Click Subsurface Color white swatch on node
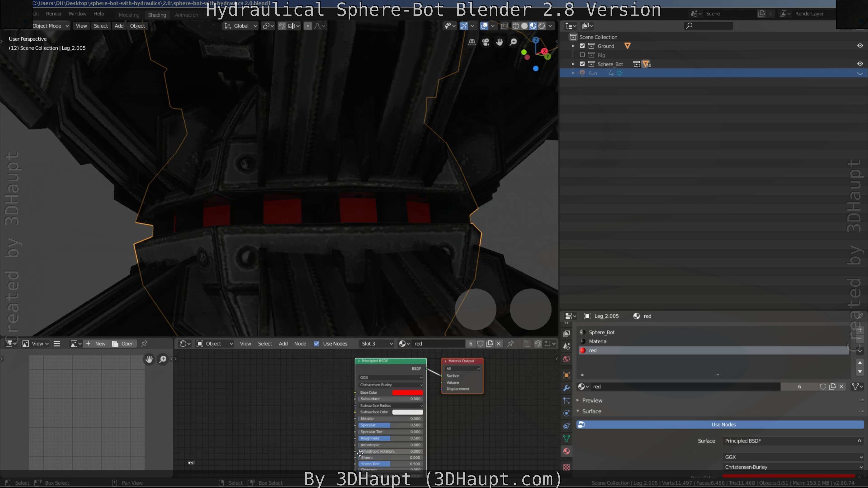 pos(407,412)
